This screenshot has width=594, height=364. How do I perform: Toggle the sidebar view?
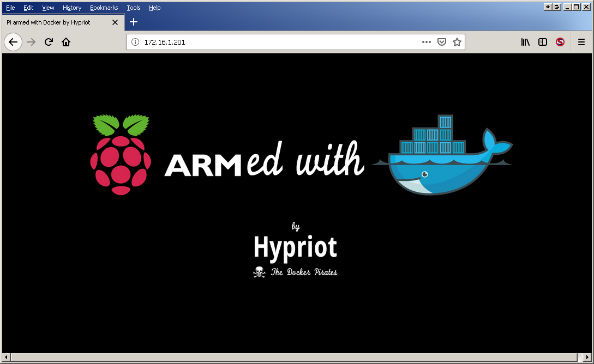pyautogui.click(x=543, y=42)
